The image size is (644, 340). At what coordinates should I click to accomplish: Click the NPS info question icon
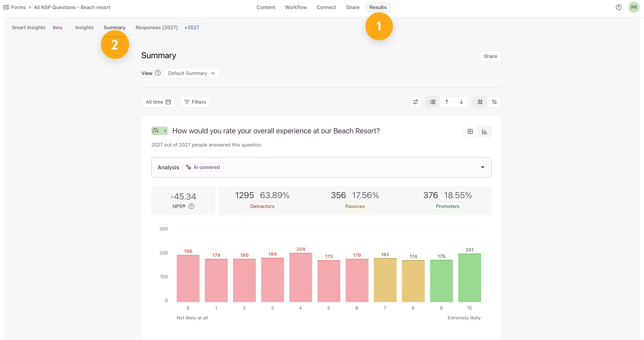click(191, 206)
